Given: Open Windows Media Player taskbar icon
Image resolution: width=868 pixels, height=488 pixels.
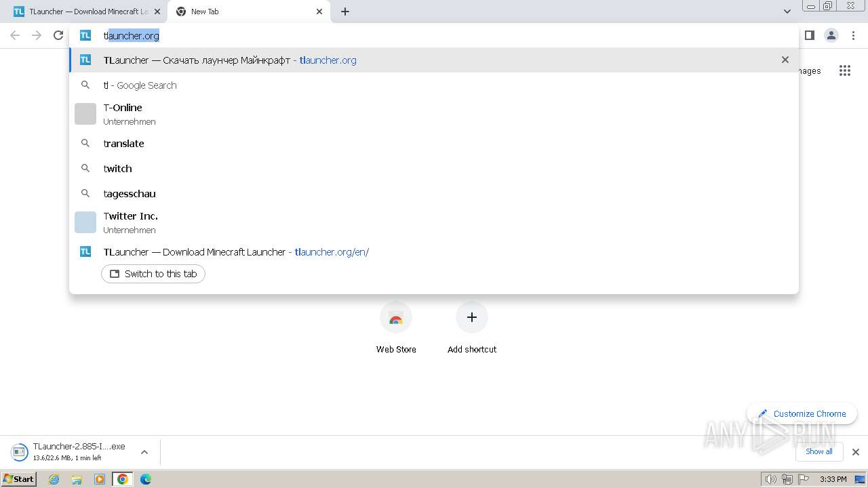Looking at the screenshot, I should click(x=100, y=479).
